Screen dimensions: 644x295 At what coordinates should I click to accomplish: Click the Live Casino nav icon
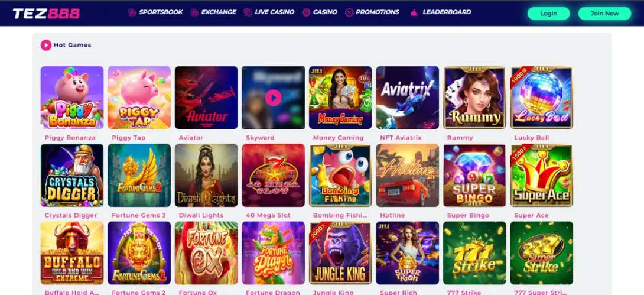point(248,12)
